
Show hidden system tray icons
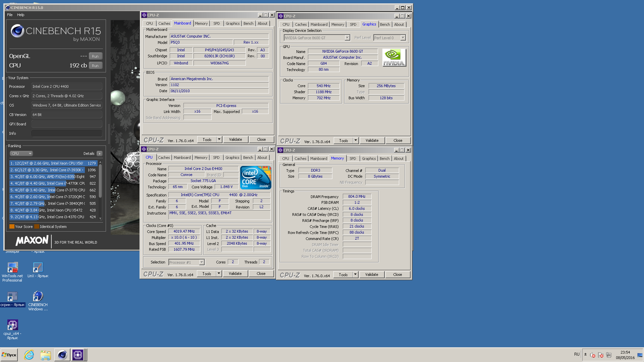(585, 355)
